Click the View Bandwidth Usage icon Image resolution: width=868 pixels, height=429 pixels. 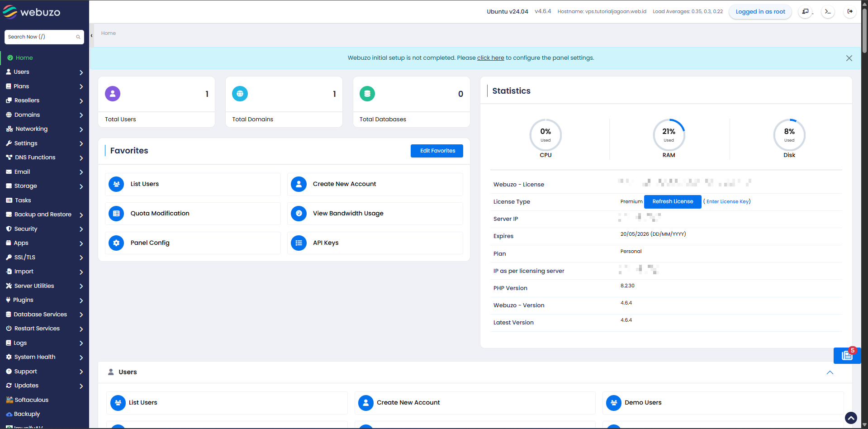299,214
